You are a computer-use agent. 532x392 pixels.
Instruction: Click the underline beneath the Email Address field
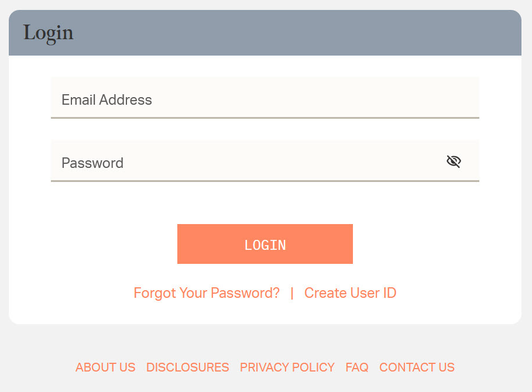tap(265, 118)
